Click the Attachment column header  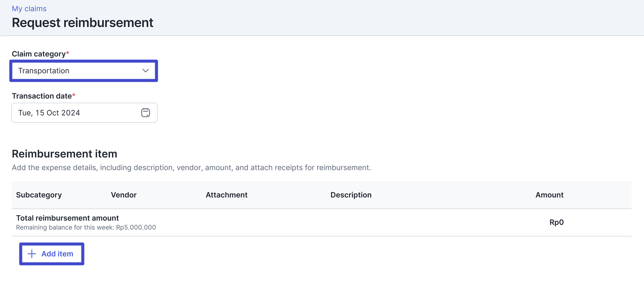click(226, 195)
